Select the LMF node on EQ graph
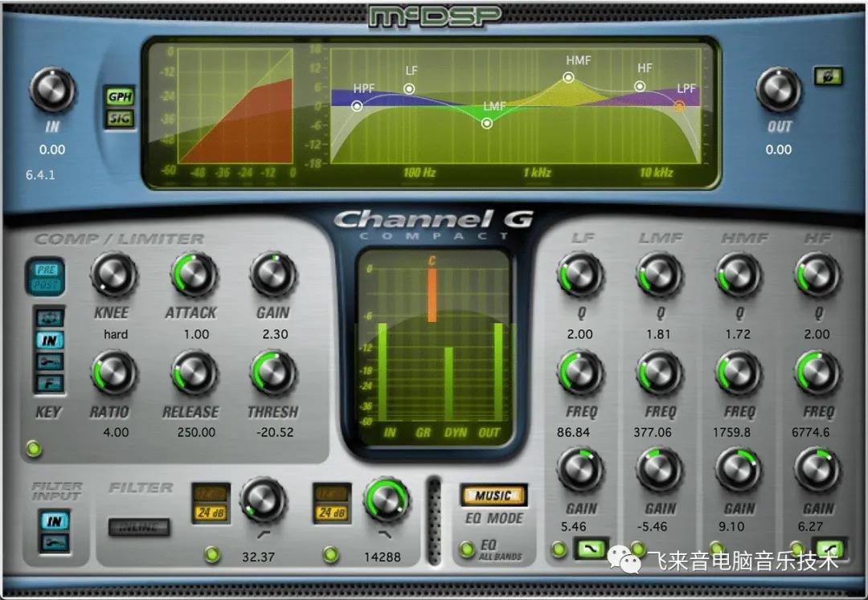 point(486,124)
